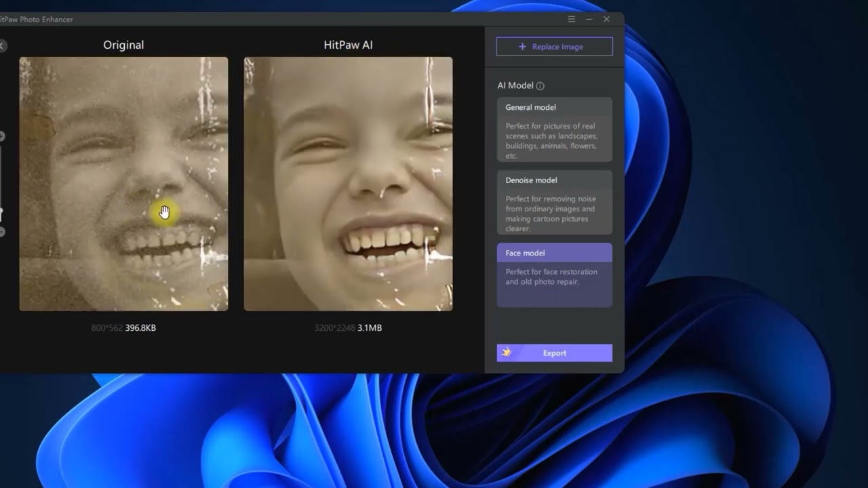
Task: Click the 800*562 resolution text
Action: (107, 328)
